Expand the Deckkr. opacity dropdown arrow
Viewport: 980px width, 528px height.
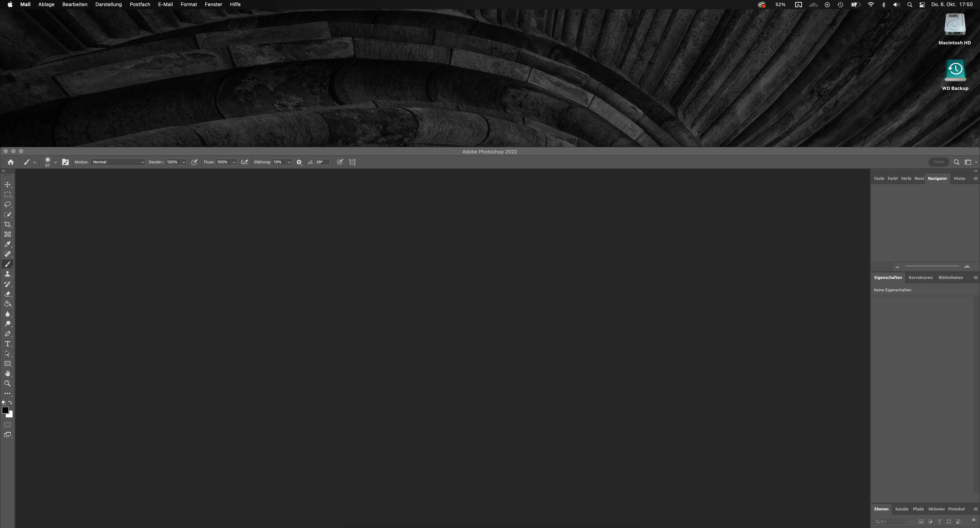[x=184, y=162]
